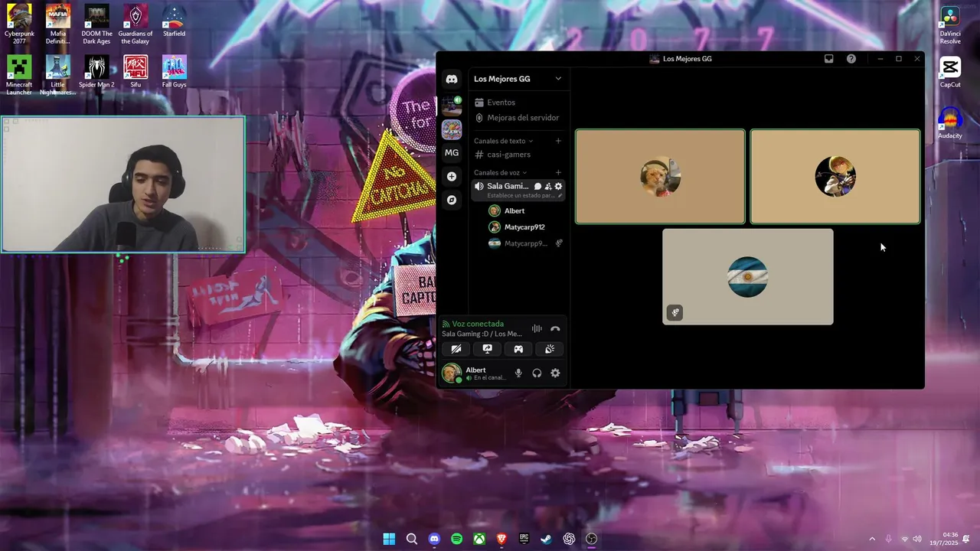This screenshot has width=980, height=551.
Task: Open Sifu desktop shortcut
Action: 136,72
